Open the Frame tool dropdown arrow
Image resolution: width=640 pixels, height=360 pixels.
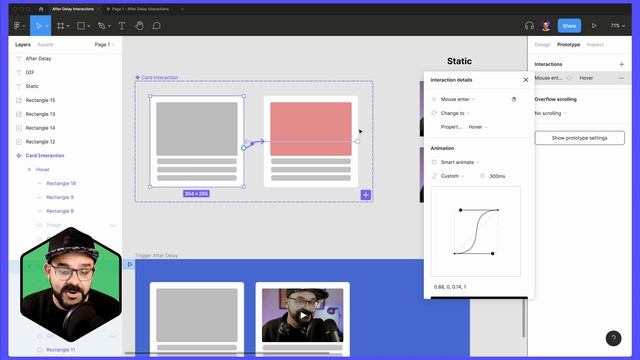[68, 26]
